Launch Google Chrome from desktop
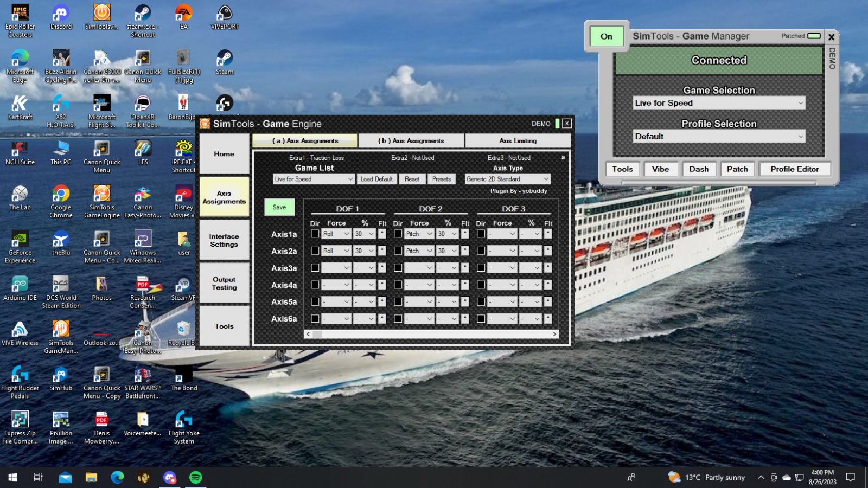 coord(61,195)
